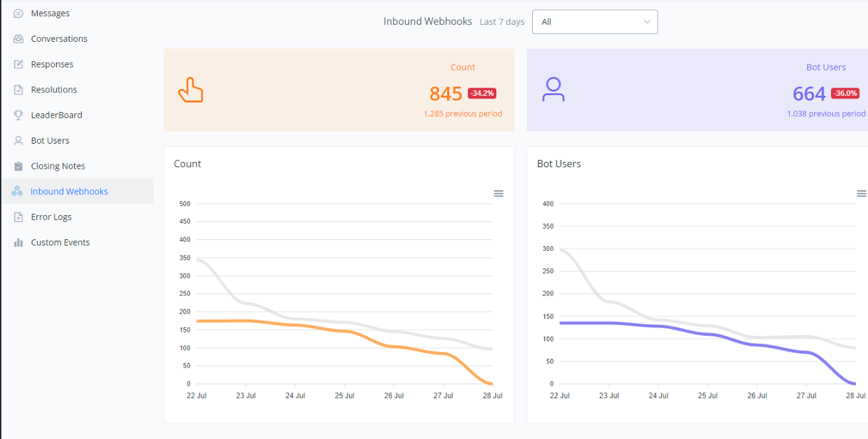This screenshot has height=439, width=868.
Task: Click the -36.0% red change badge
Action: (x=844, y=93)
